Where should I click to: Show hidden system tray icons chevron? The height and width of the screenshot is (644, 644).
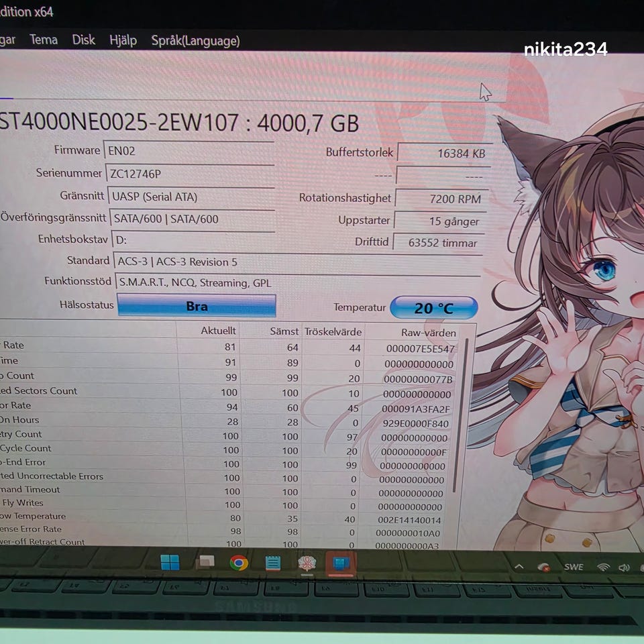(x=519, y=567)
